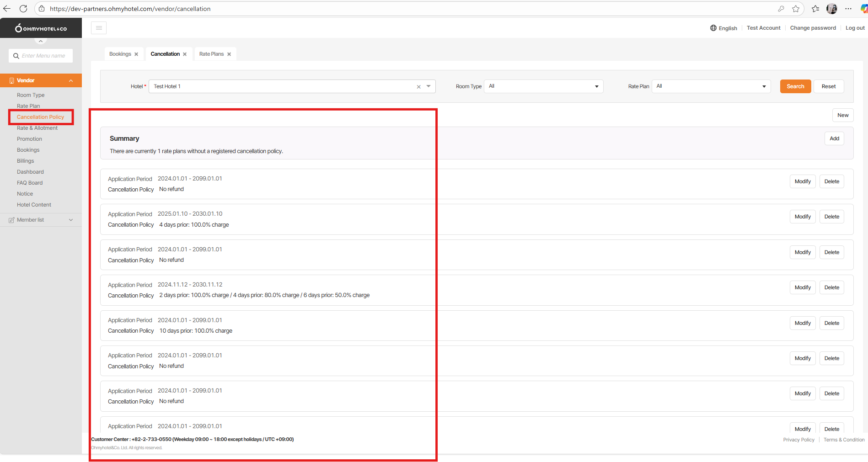
Task: Open browser settings and more menu
Action: pyautogui.click(x=848, y=9)
